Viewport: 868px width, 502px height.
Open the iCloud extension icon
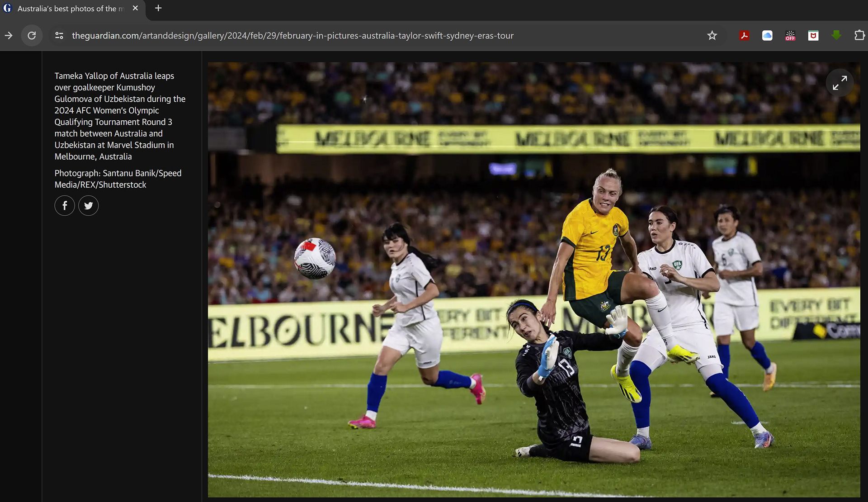click(x=767, y=35)
